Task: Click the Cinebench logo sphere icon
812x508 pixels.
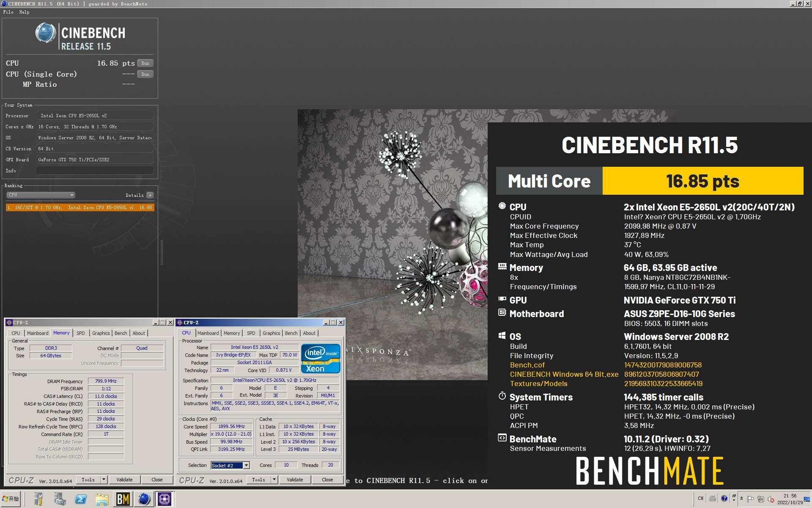Action: pos(46,33)
